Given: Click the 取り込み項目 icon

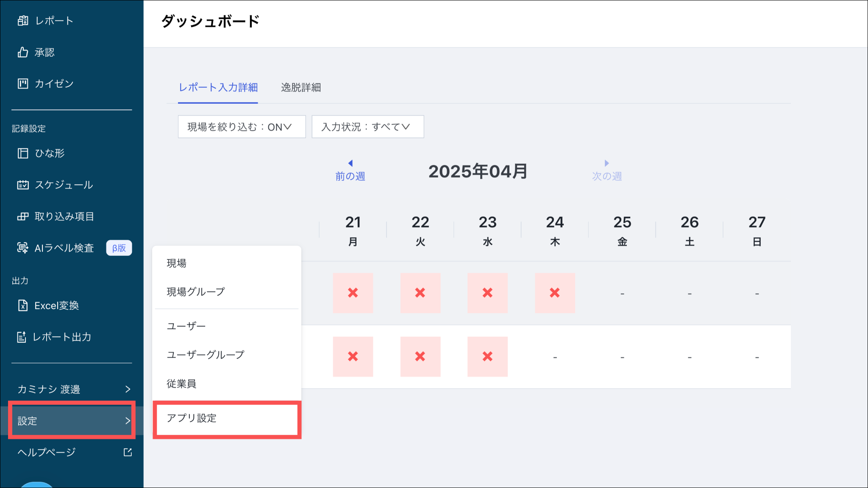Looking at the screenshot, I should (x=23, y=216).
